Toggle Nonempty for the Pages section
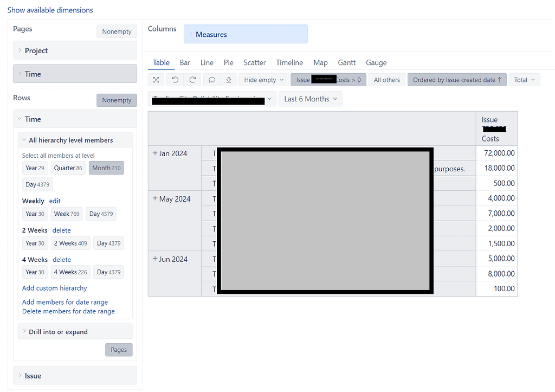This screenshot has height=392, width=555. (x=116, y=31)
